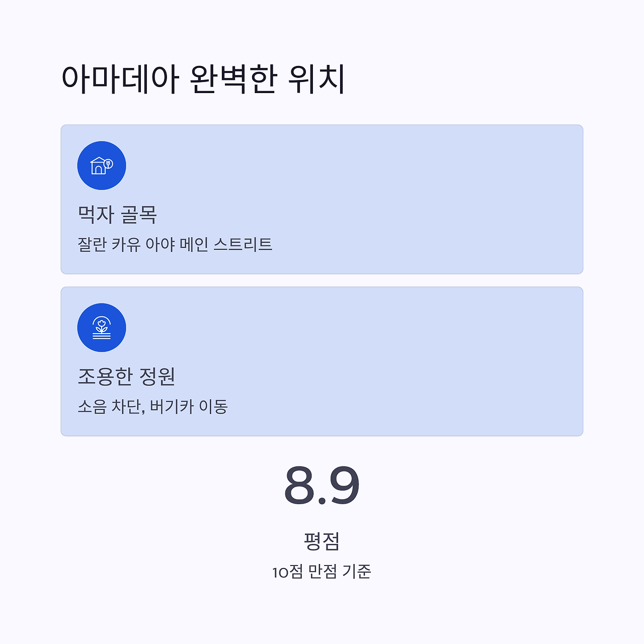The width and height of the screenshot is (644, 644).
Task: Click the blue circle behind the flower icon
Action: [102, 328]
